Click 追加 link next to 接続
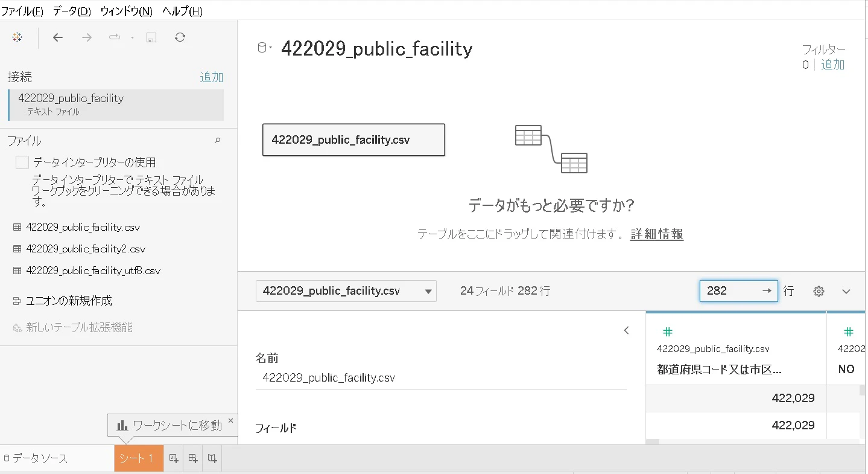The height and width of the screenshot is (474, 868). pyautogui.click(x=212, y=77)
